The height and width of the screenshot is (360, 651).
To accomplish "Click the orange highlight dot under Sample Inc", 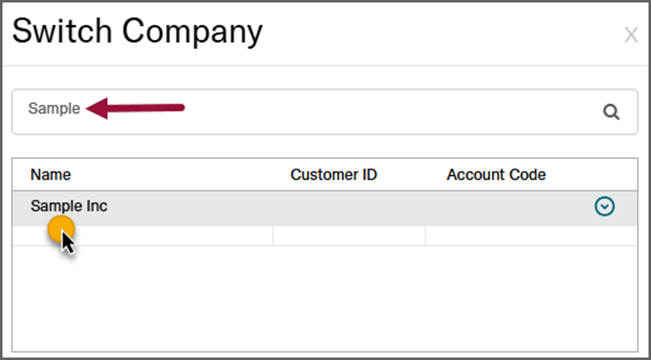I will (x=61, y=229).
